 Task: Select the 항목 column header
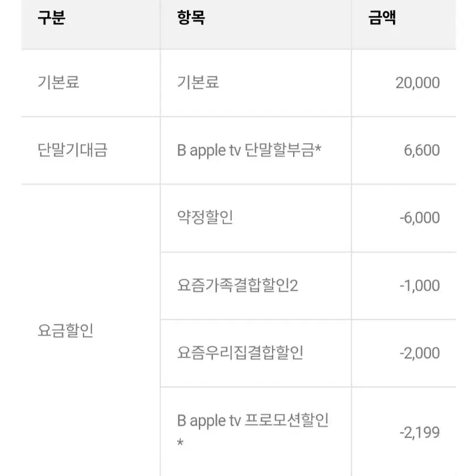tap(191, 17)
